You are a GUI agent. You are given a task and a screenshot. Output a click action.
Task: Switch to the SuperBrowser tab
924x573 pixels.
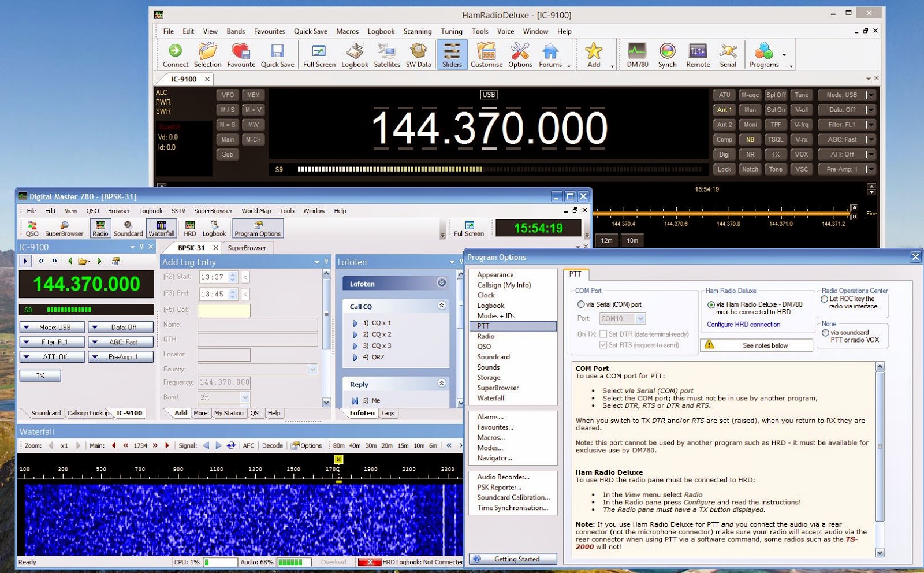[247, 248]
